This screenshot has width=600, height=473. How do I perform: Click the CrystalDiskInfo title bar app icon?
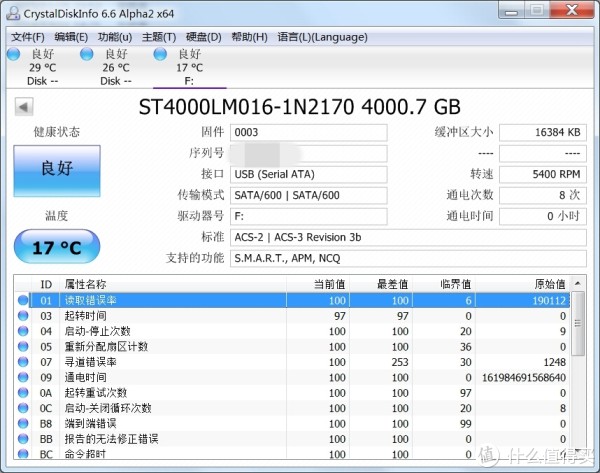coord(13,13)
